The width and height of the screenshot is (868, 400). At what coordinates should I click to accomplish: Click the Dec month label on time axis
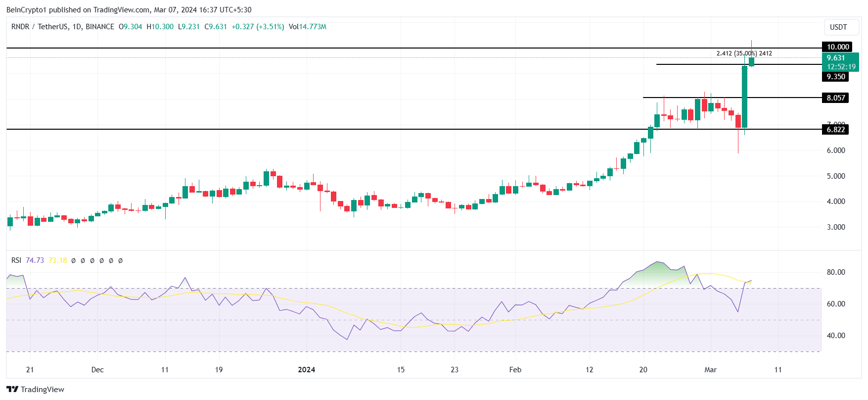point(97,370)
